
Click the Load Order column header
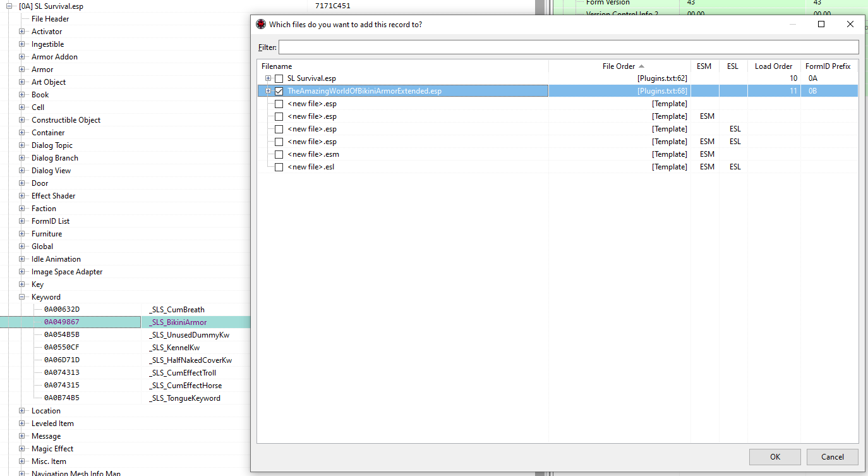coord(773,66)
